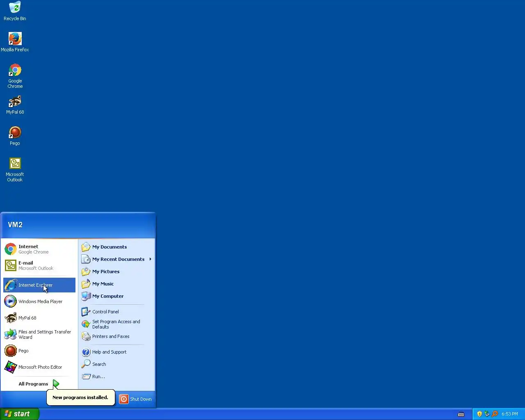Select the Google Chrome desktop shortcut
The width and height of the screenshot is (525, 420).
pos(15,76)
